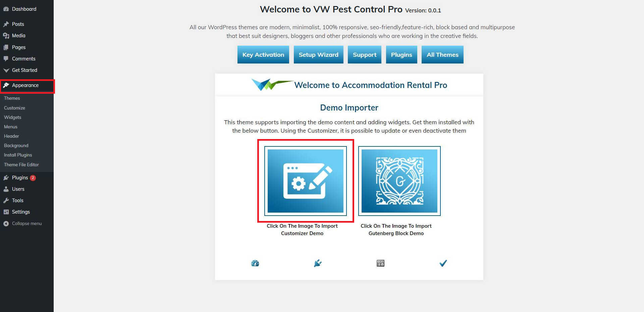644x312 pixels.
Task: Open the All Themes button
Action: click(x=442, y=55)
